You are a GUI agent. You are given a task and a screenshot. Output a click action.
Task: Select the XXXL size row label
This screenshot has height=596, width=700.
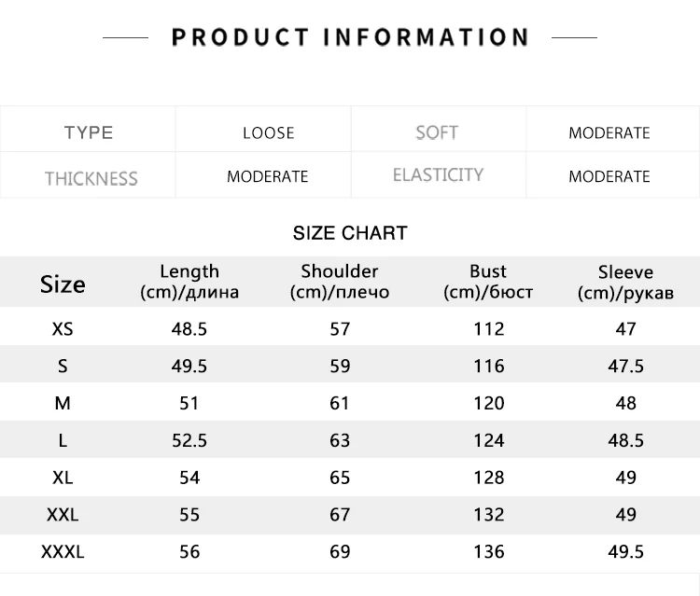pyautogui.click(x=63, y=552)
